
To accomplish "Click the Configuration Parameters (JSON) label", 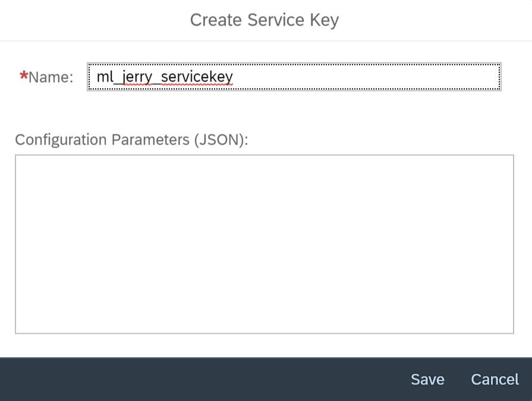I will click(x=131, y=140).
